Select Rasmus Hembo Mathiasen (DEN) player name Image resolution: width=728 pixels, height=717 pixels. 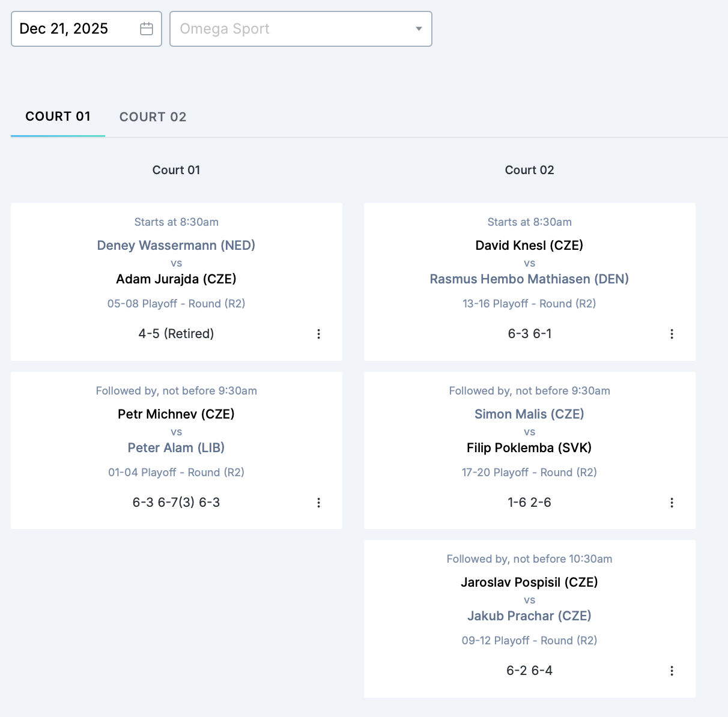point(529,279)
